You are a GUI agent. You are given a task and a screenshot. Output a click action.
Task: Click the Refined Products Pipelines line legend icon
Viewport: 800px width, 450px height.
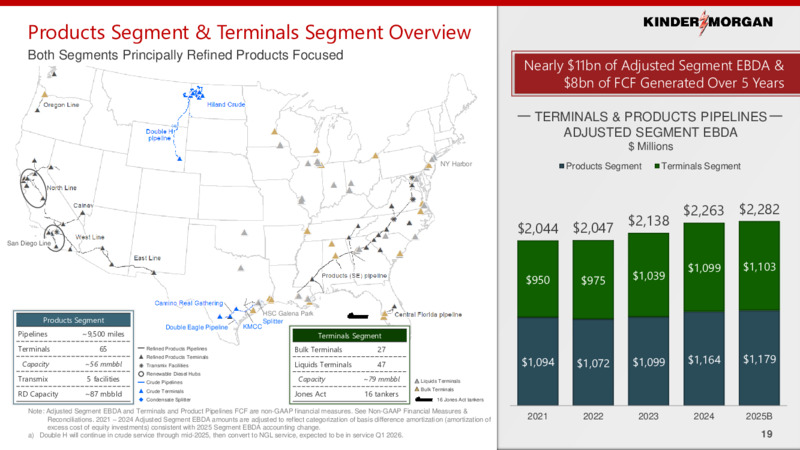[141, 348]
